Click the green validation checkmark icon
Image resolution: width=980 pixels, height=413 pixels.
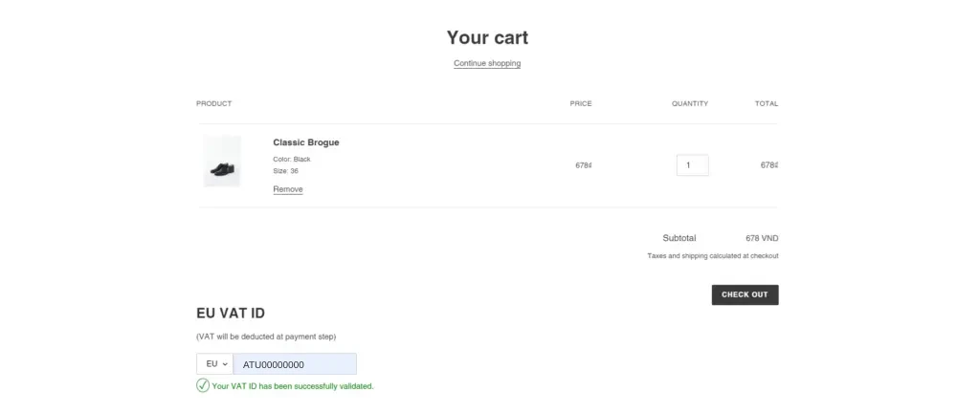[x=203, y=385]
